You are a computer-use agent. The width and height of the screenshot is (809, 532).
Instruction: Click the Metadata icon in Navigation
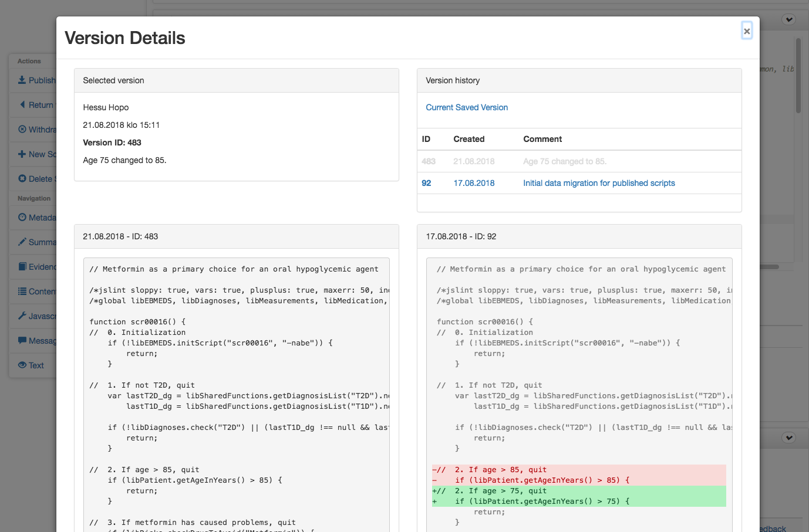coord(22,217)
